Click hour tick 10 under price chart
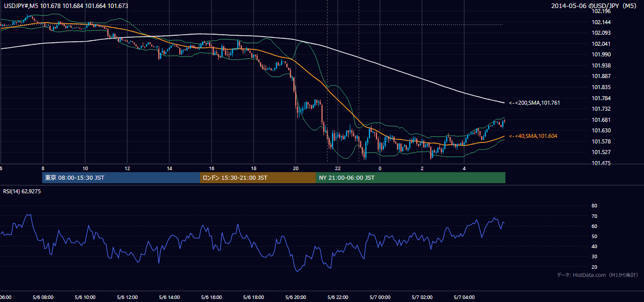 (85, 168)
